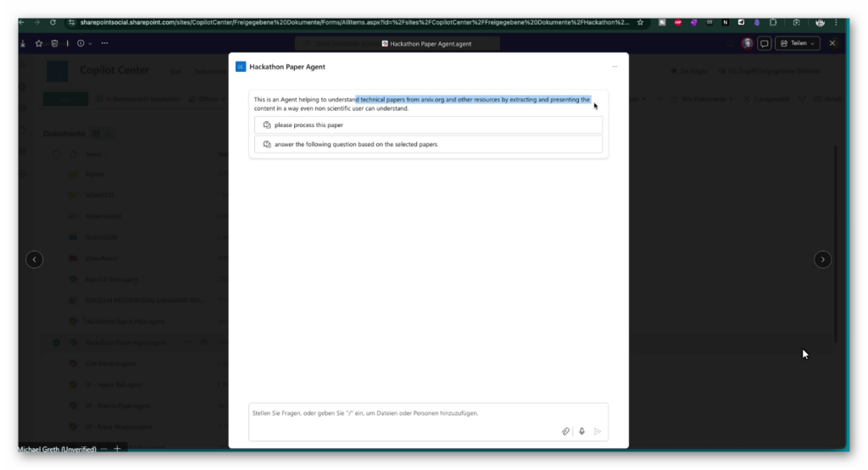
Task: Open the comments speech bubble icon
Action: tap(765, 43)
